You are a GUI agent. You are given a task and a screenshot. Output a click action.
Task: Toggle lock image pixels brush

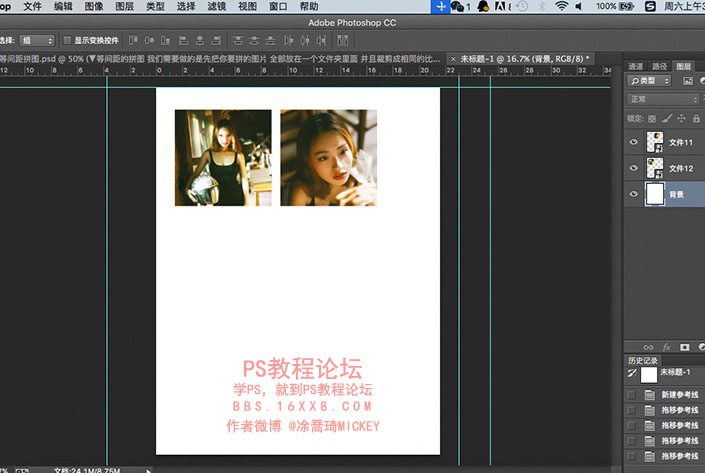[x=667, y=118]
